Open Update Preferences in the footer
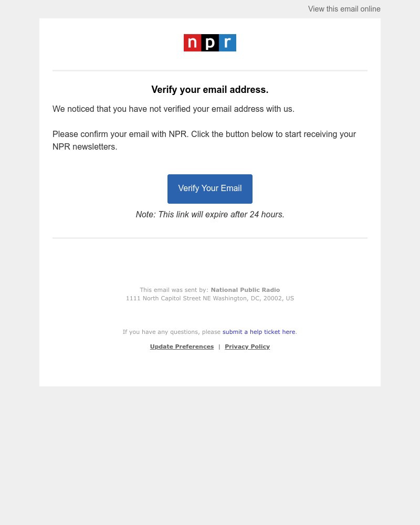Image resolution: width=420 pixels, height=525 pixels. 182,346
